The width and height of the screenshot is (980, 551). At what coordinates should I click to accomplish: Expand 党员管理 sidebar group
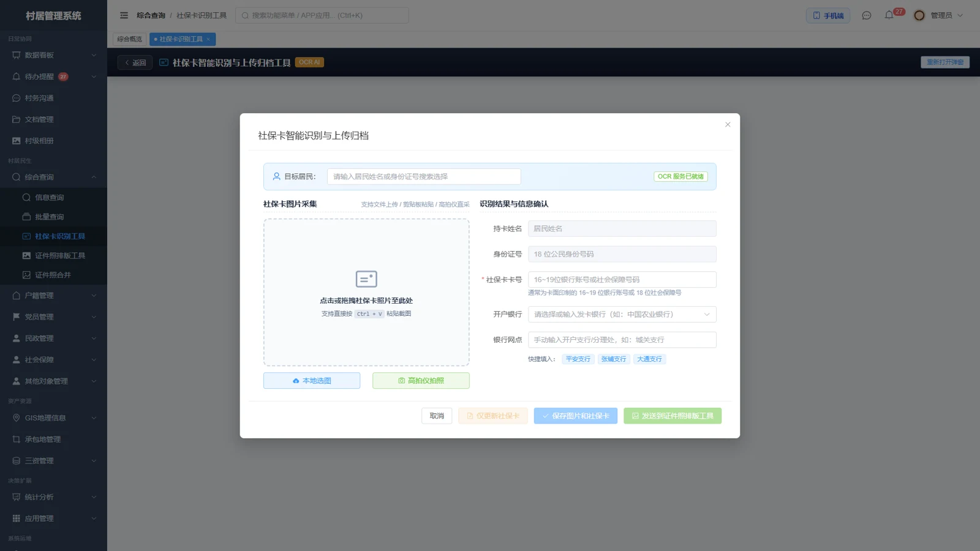coord(53,317)
